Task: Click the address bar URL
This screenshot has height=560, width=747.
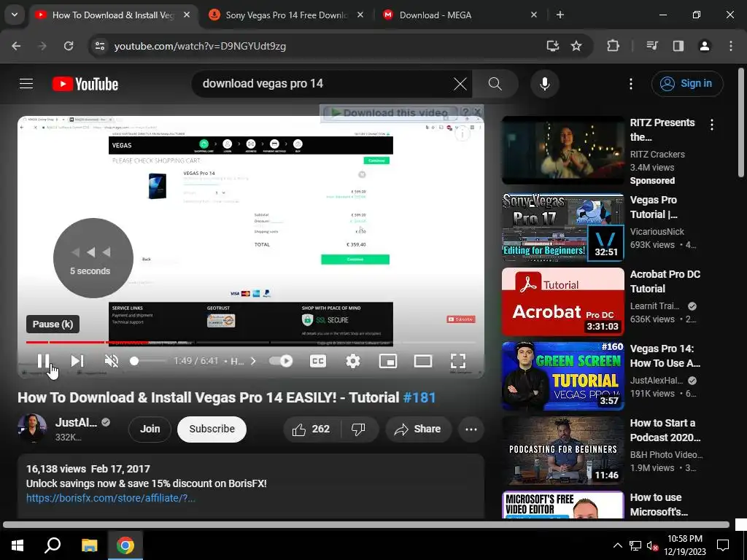Action: point(200,46)
